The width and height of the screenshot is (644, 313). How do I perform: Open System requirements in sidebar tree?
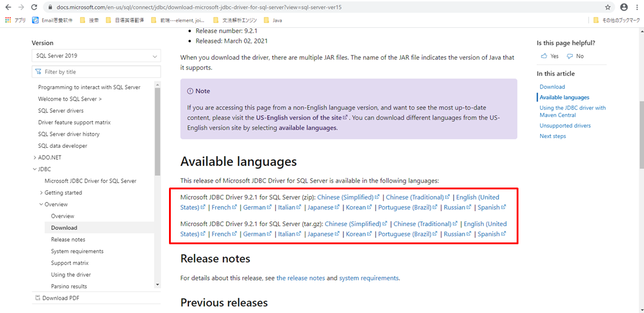[77, 251]
